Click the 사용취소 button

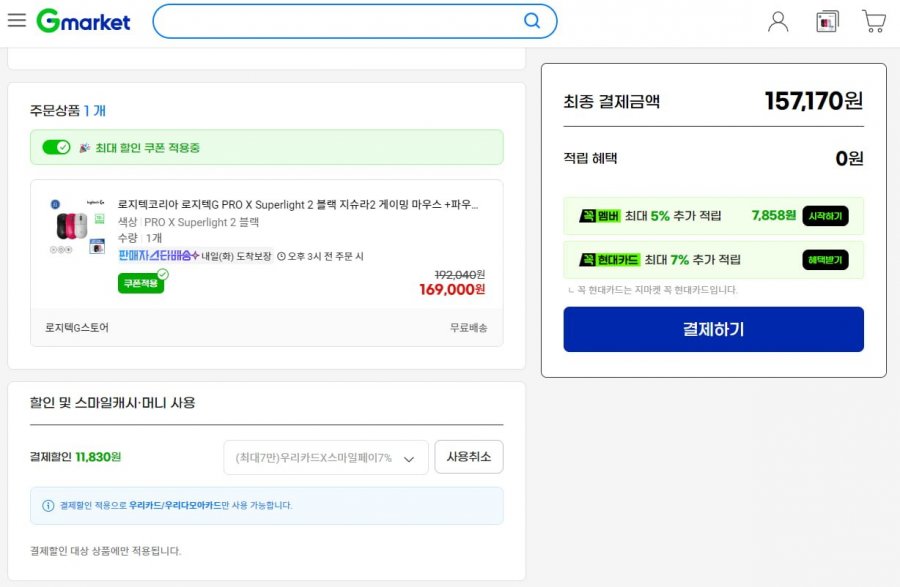point(469,457)
